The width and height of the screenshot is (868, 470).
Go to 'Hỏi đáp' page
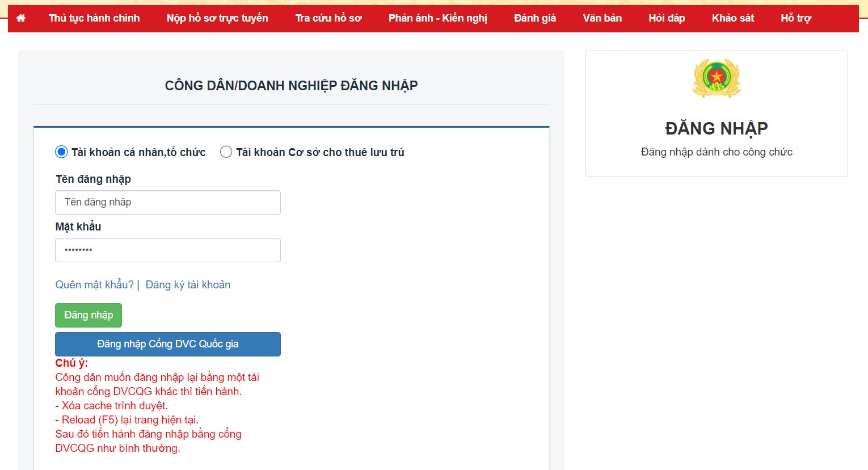[x=667, y=18]
